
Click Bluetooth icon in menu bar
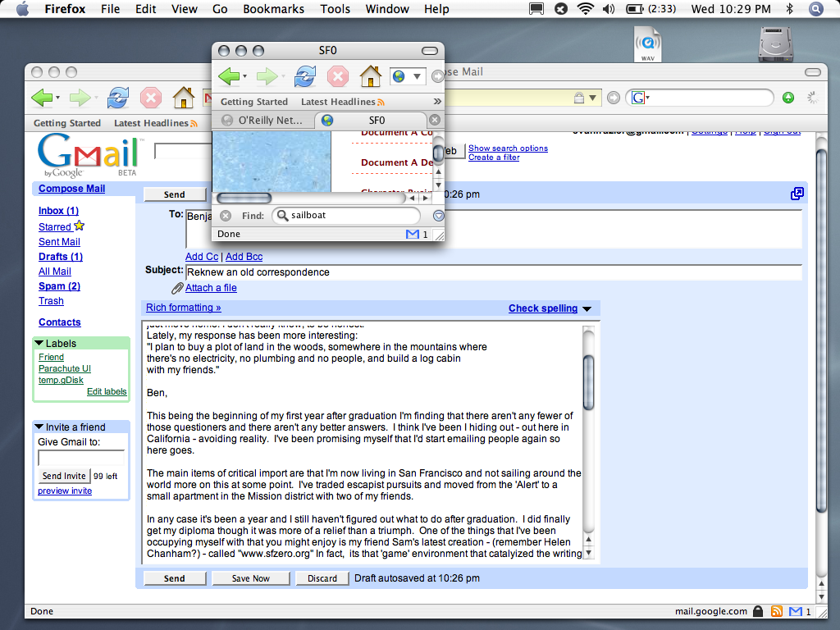(x=789, y=9)
